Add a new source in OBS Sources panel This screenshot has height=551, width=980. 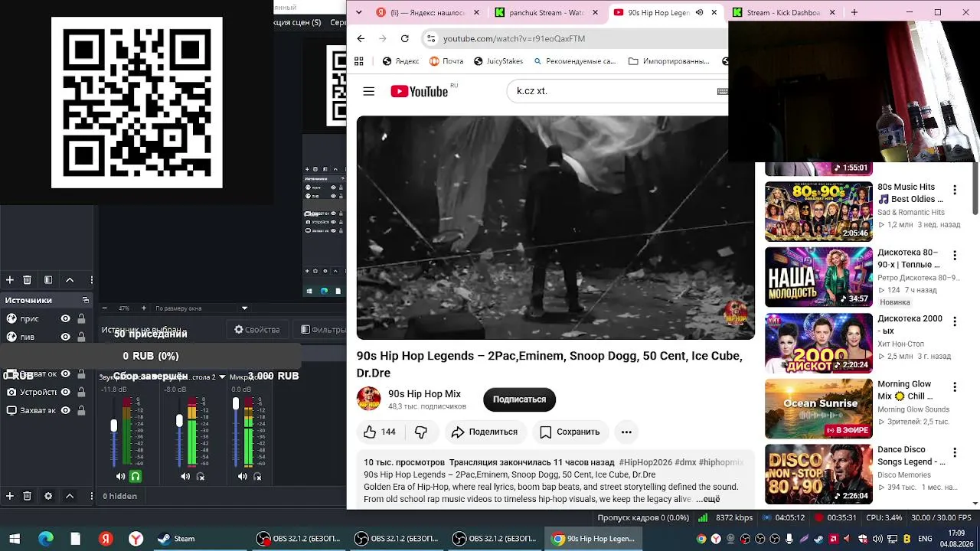10,496
